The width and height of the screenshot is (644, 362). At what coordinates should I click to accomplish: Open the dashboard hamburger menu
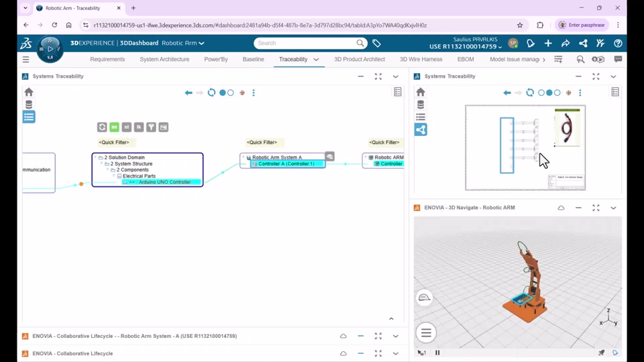[x=26, y=60]
